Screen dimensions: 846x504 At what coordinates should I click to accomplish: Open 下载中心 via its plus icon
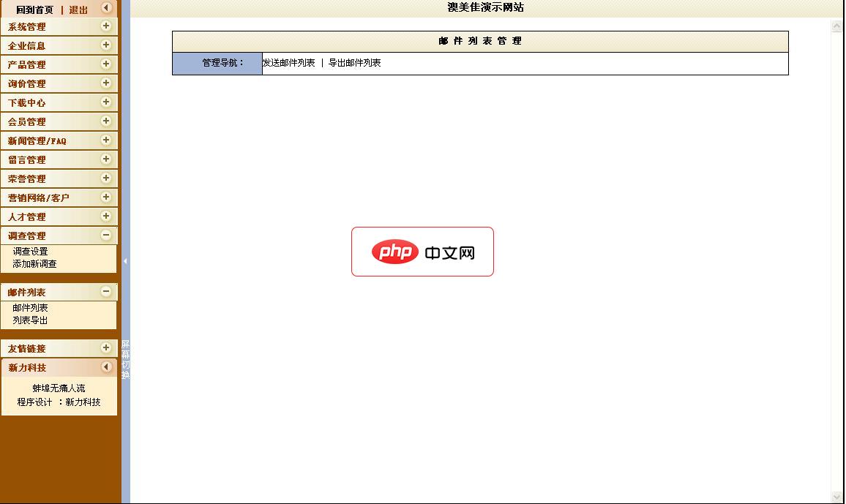coord(108,102)
